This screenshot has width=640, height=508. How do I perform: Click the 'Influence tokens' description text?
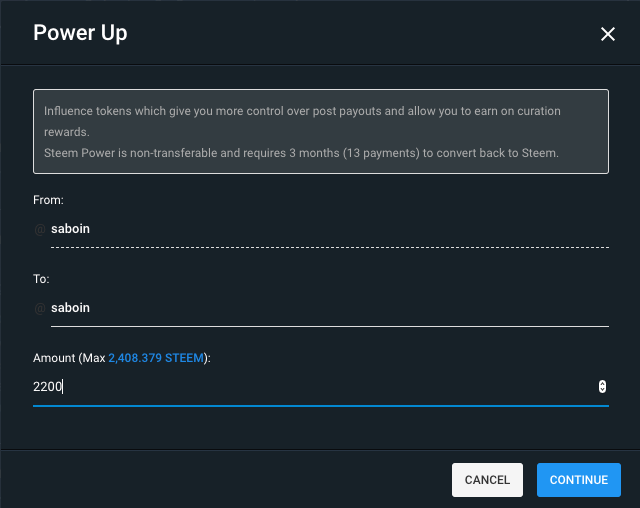click(302, 121)
